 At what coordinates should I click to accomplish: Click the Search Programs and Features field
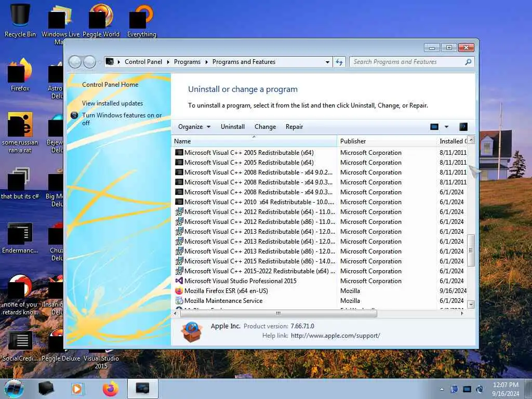pos(407,62)
